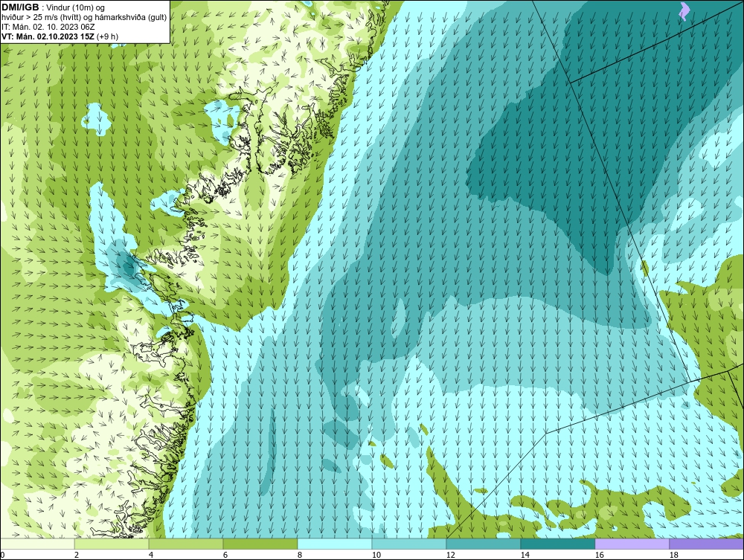
Task: Click the 16–18 m/s lavender legend swatch
Action: tap(632, 544)
